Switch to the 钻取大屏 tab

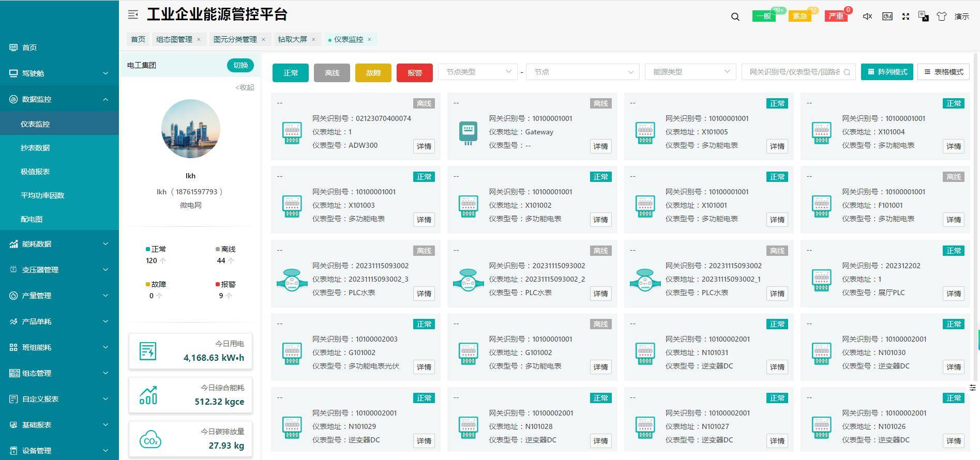[x=293, y=39]
